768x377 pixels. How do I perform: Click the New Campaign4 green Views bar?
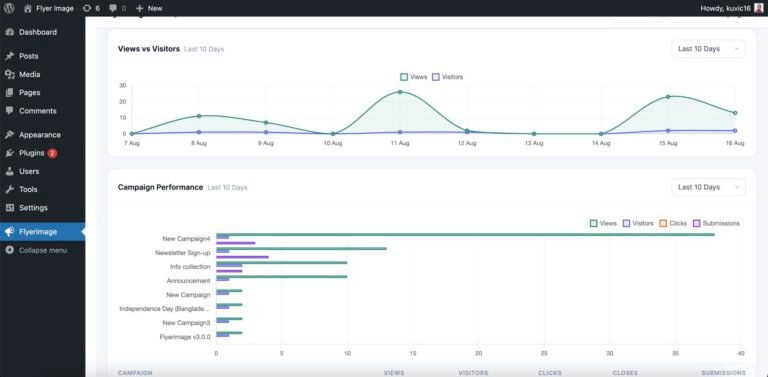[465, 235]
